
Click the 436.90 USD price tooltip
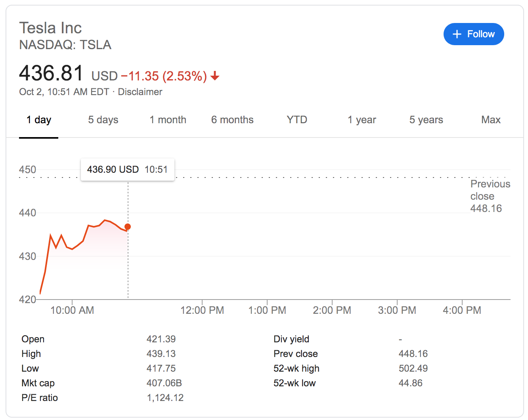click(x=127, y=170)
